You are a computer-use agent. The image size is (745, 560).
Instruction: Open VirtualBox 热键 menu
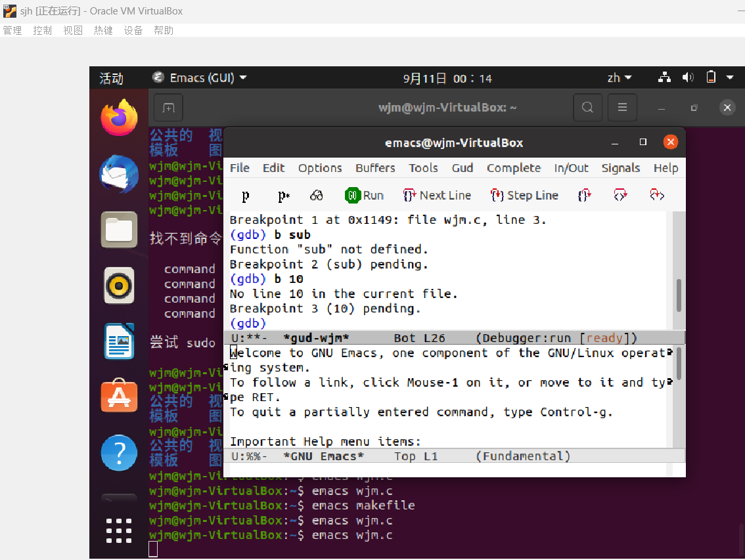tap(103, 30)
